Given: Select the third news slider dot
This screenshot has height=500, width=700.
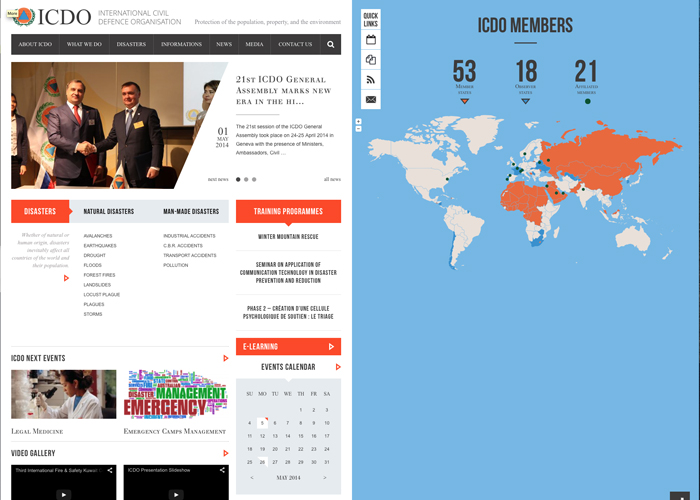Looking at the screenshot, I should [254, 179].
